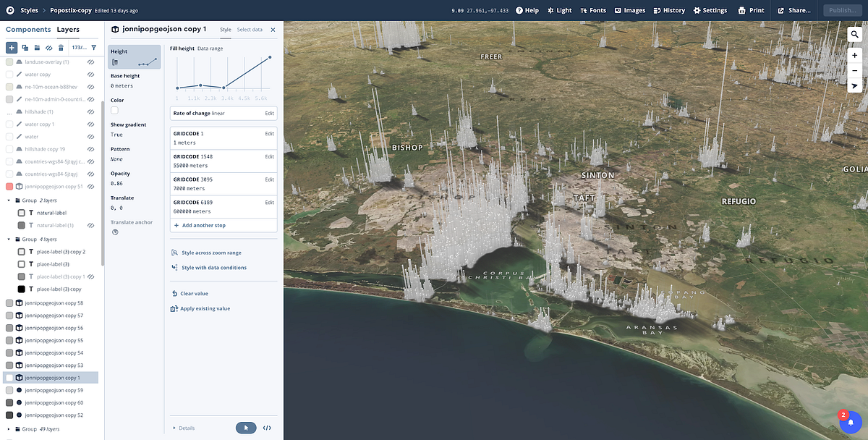Click the delete layer trash icon
This screenshot has height=440, width=868.
point(61,48)
